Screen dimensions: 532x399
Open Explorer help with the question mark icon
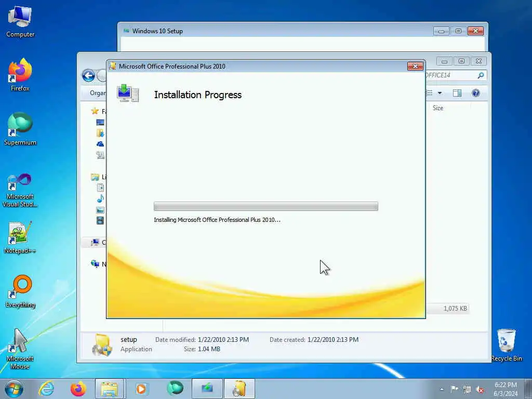(x=476, y=93)
